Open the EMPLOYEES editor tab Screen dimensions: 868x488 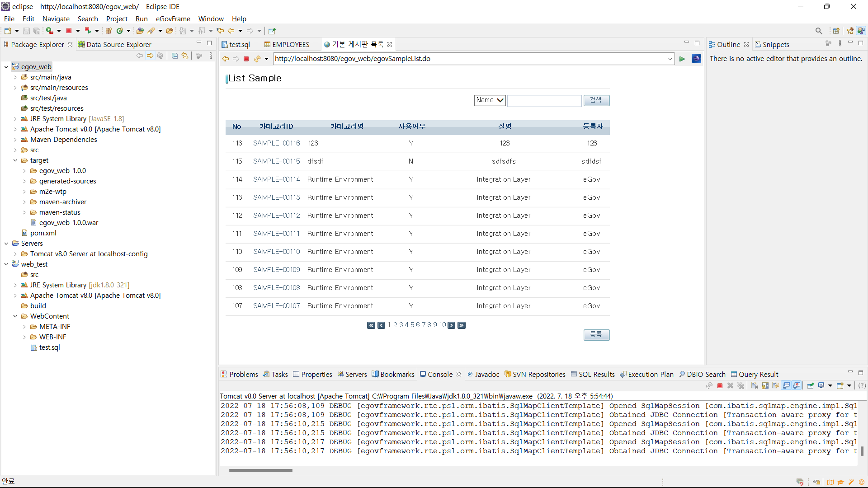[287, 44]
